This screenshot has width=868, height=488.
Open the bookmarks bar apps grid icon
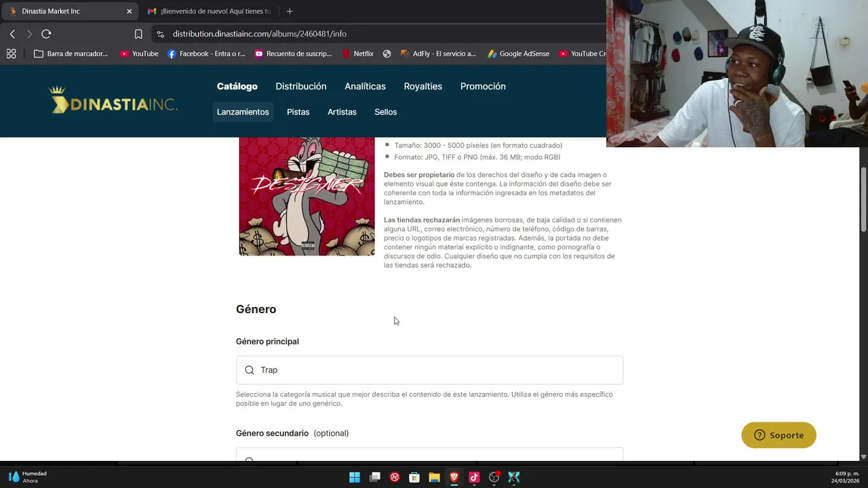pos(11,54)
